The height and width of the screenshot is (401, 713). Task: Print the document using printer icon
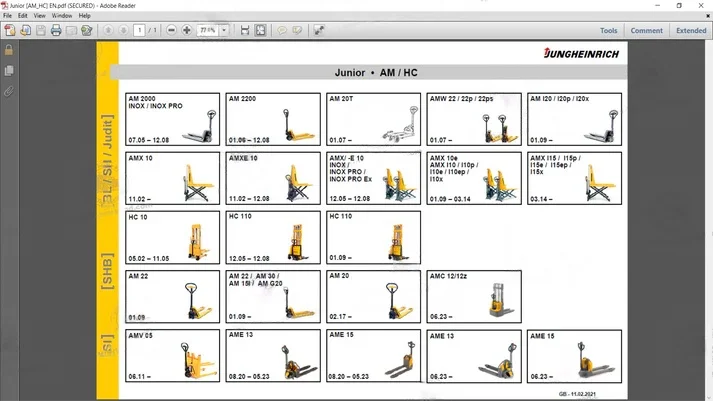[56, 30]
